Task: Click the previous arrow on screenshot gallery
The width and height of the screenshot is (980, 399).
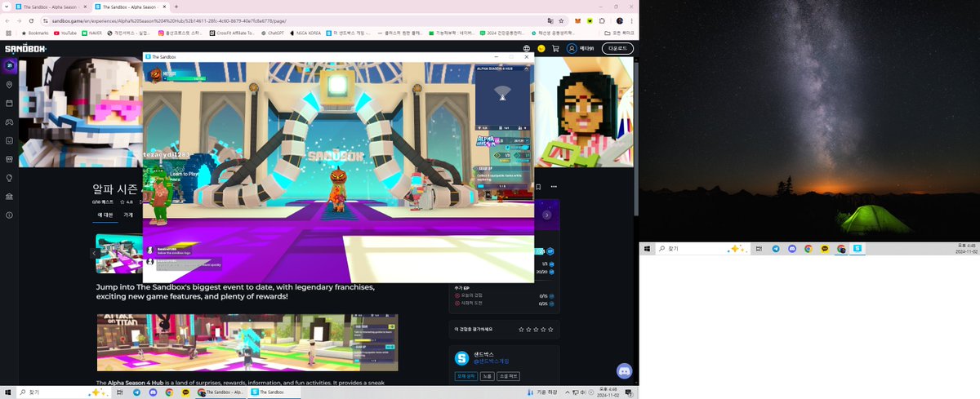Action: [94, 253]
